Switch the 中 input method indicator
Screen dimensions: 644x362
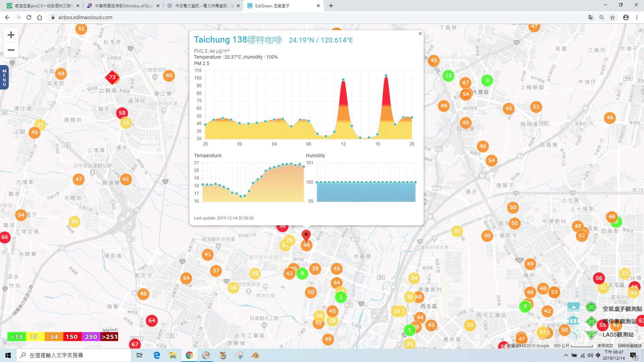[598, 355]
